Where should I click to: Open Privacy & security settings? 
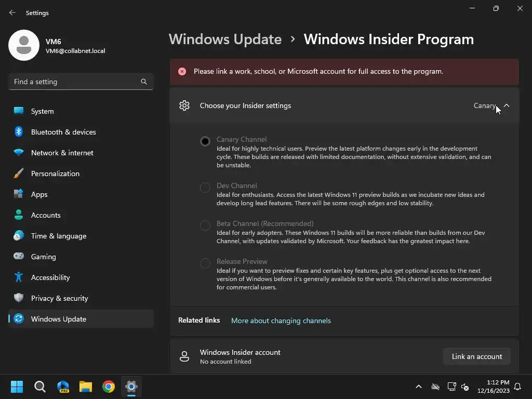click(81, 298)
